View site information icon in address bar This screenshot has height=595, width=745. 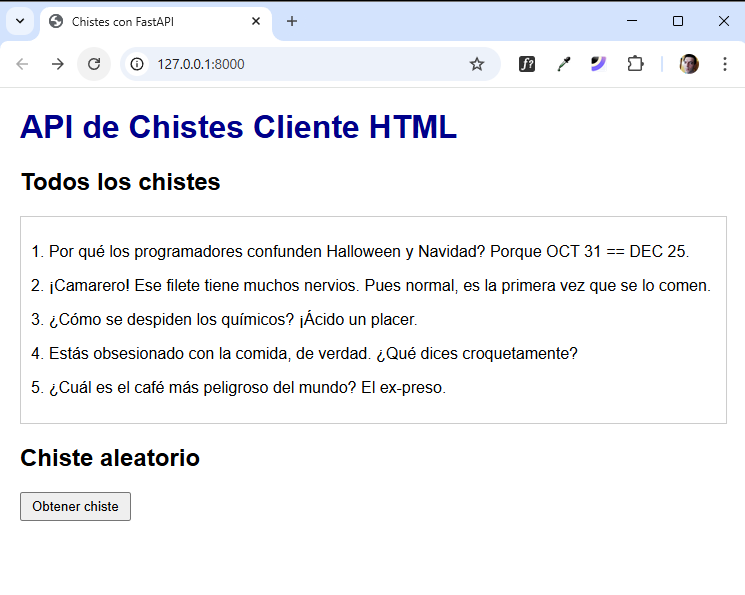click(x=137, y=64)
